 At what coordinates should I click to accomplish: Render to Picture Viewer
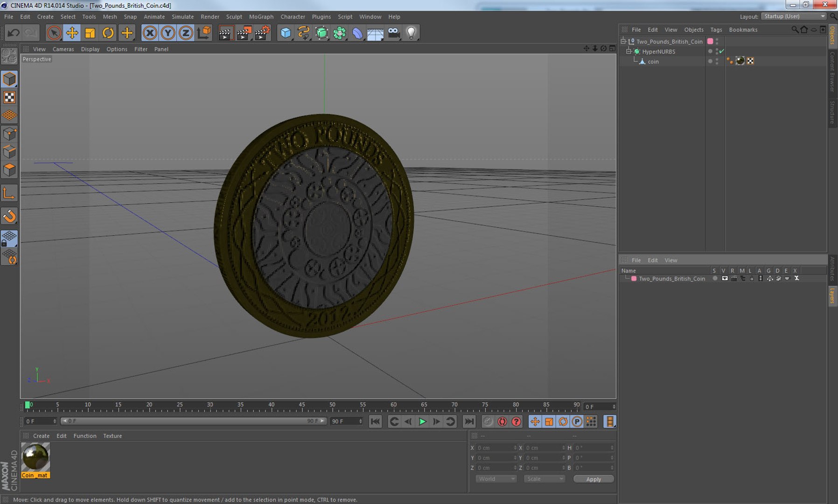244,33
